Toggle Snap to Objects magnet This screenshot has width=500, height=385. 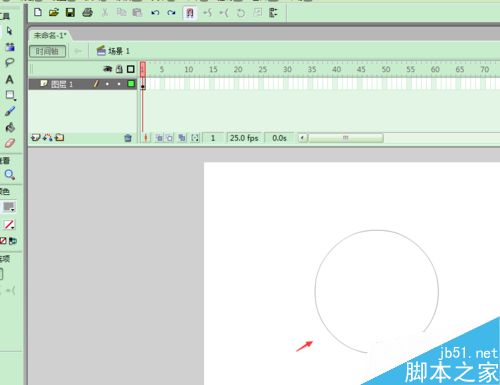(190, 13)
